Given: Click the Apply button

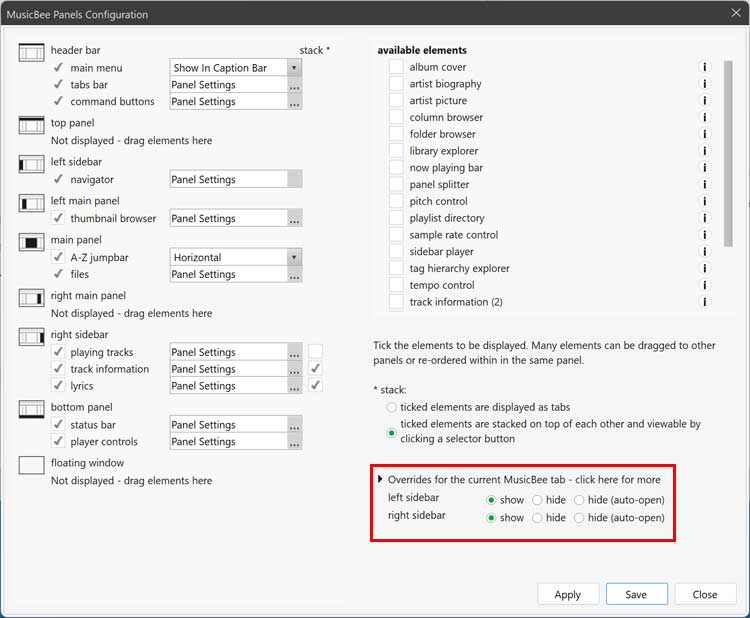Looking at the screenshot, I should click(568, 594).
